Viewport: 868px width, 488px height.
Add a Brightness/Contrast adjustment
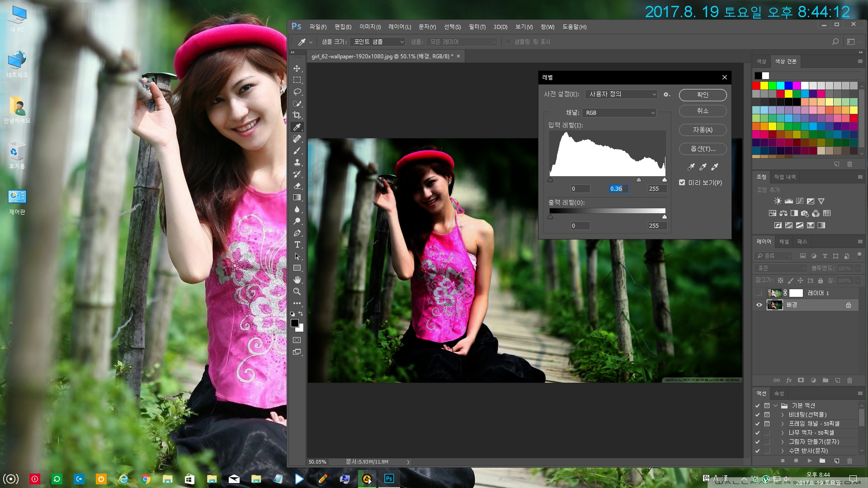click(x=778, y=201)
